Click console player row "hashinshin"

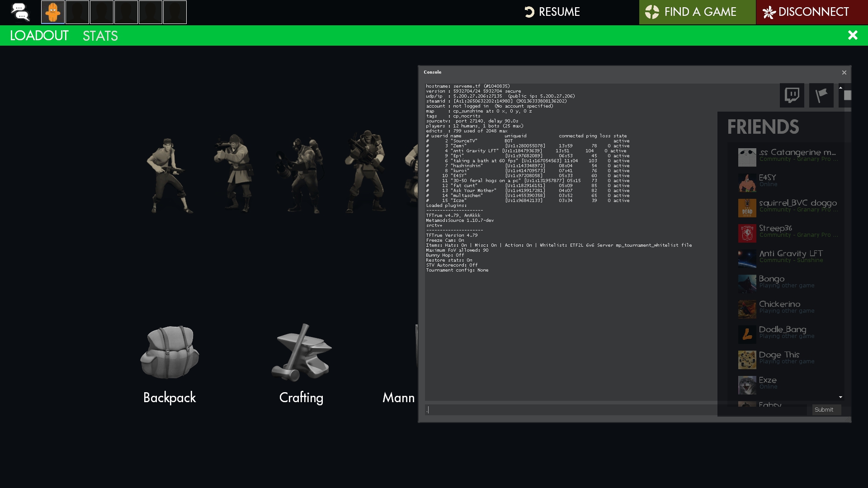click(528, 166)
